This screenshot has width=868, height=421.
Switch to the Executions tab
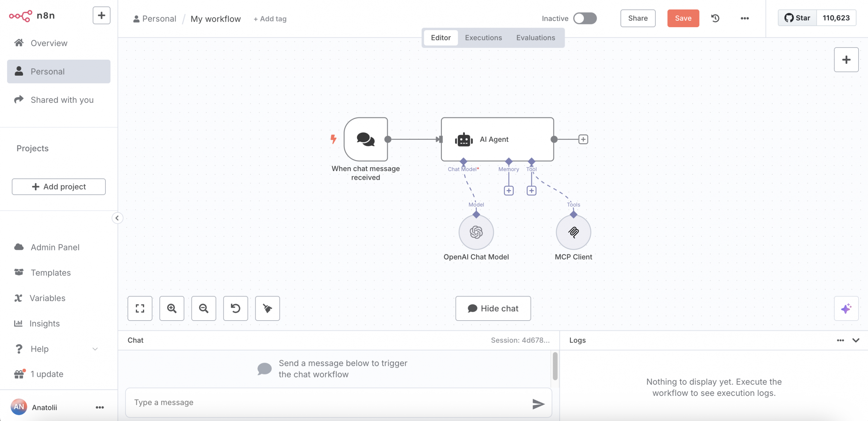pyautogui.click(x=483, y=38)
